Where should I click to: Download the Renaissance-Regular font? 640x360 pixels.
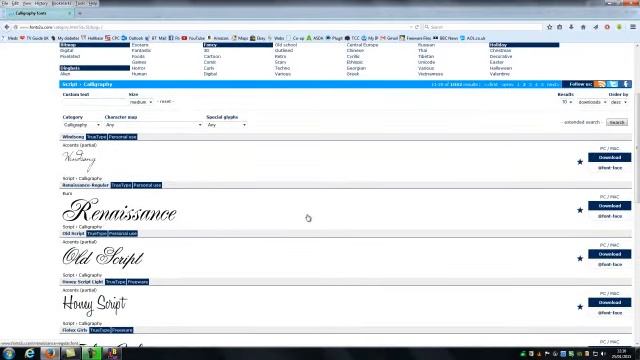pyautogui.click(x=609, y=206)
